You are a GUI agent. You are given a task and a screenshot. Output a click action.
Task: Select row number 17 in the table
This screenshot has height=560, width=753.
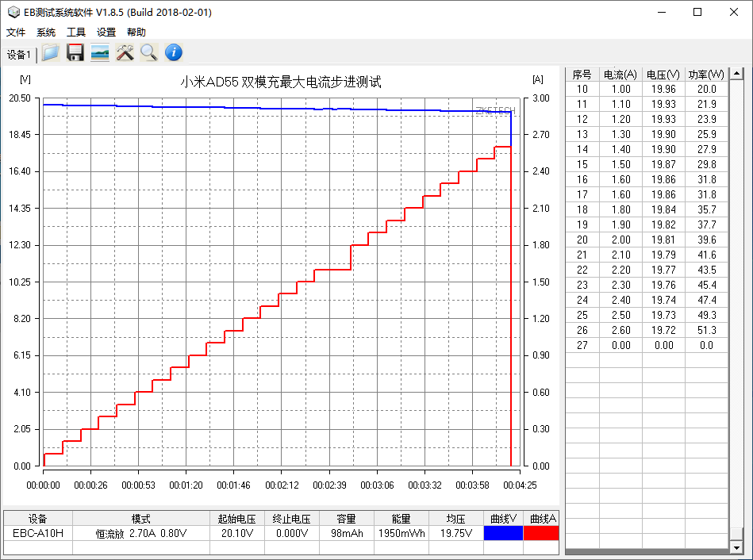pyautogui.click(x=582, y=194)
